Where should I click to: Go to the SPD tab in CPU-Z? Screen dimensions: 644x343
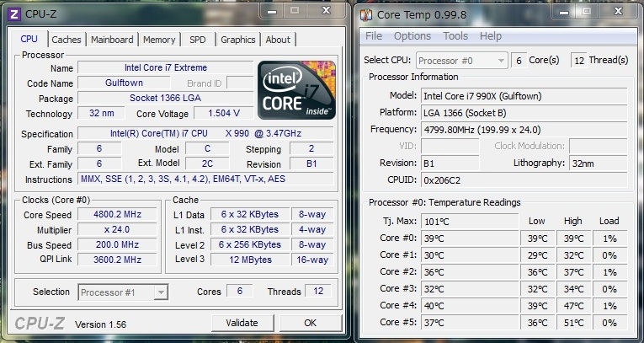click(x=198, y=40)
